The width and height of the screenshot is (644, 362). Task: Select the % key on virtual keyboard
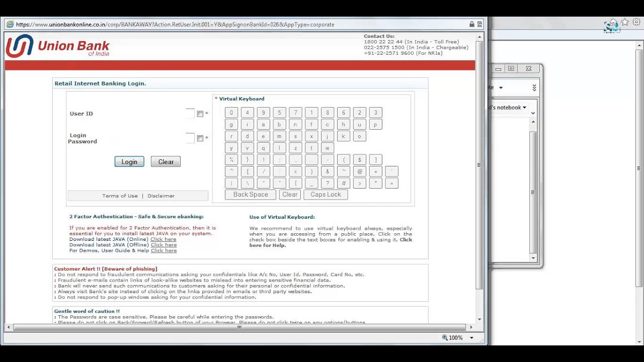point(231,160)
